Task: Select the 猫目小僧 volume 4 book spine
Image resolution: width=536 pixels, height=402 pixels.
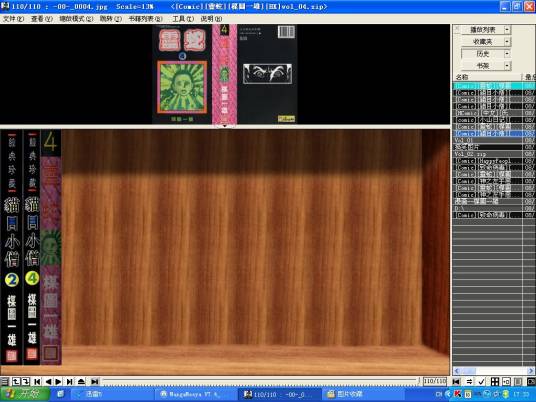Action: [x=31, y=247]
